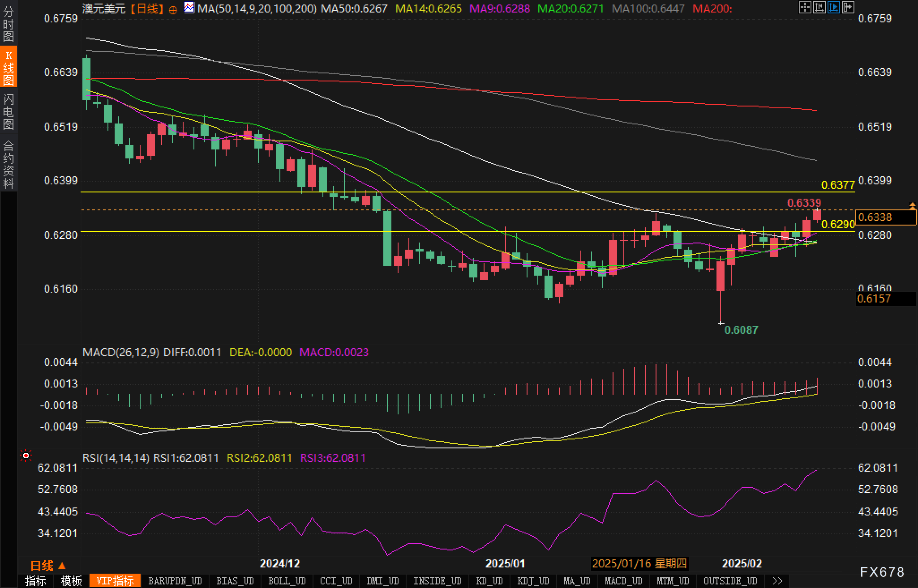Click the 指标 button in bottom bar
The height and width of the screenshot is (588, 918).
point(35,581)
